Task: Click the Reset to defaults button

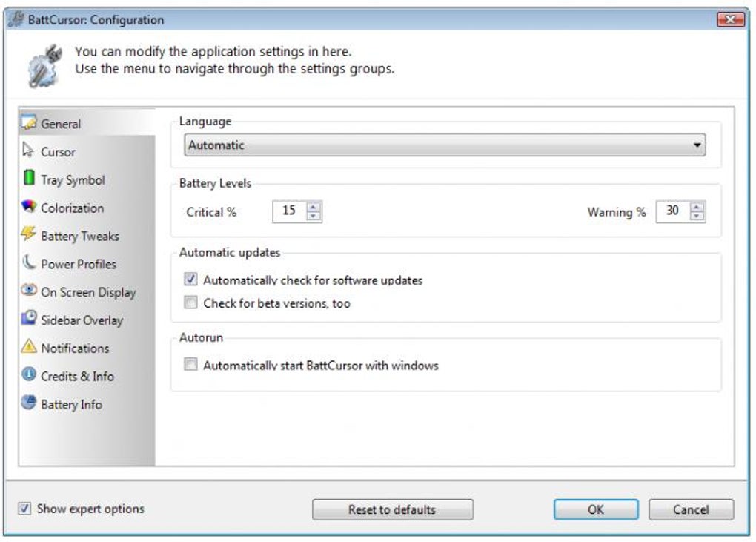Action: pyautogui.click(x=393, y=509)
